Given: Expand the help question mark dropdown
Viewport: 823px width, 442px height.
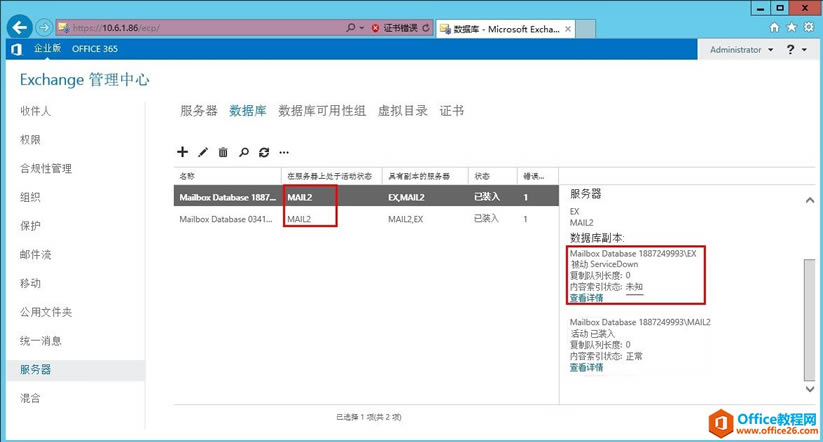Looking at the screenshot, I should pyautogui.click(x=796, y=50).
